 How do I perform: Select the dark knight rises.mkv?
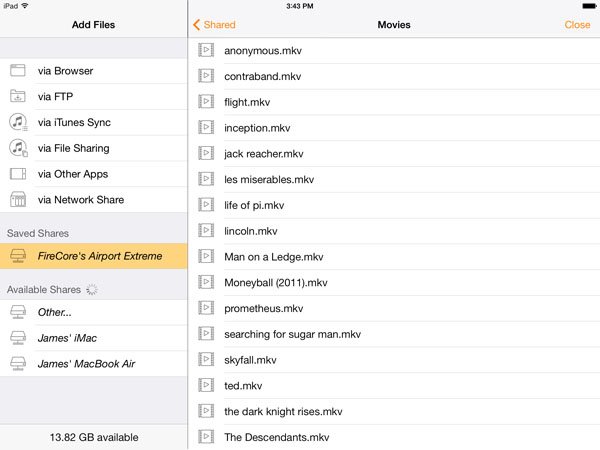pyautogui.click(x=394, y=411)
